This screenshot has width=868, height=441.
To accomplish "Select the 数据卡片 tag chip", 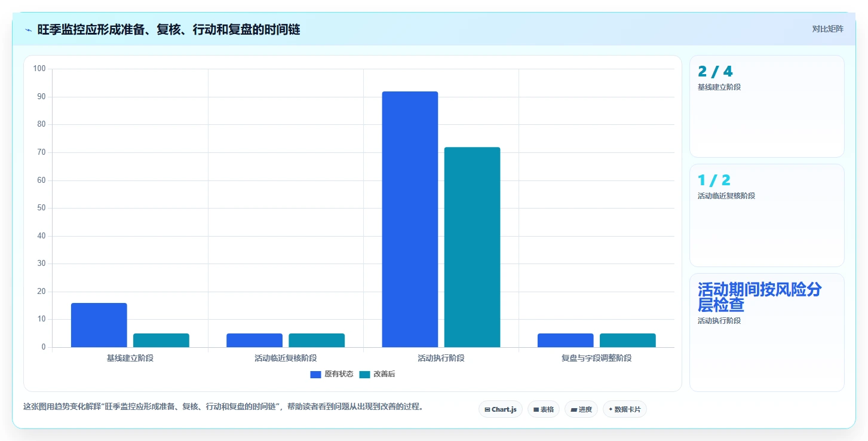I will click(x=624, y=409).
